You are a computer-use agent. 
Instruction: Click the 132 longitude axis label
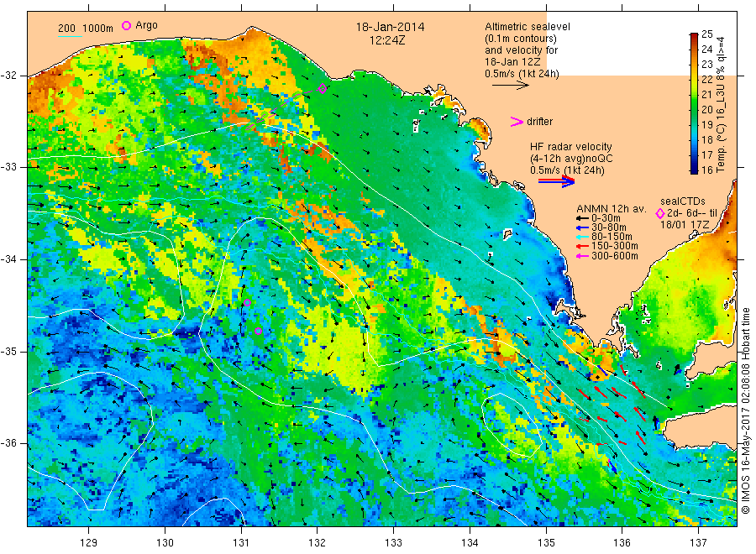[318, 543]
